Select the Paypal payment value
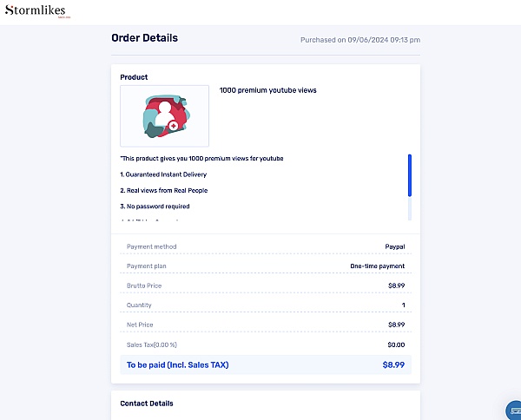This screenshot has height=420, width=521. coord(395,246)
